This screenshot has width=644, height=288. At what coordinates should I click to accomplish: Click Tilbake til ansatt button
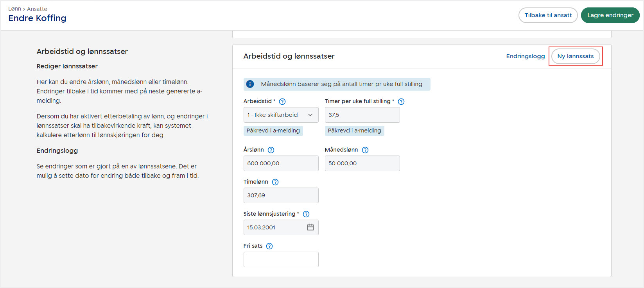tap(548, 15)
